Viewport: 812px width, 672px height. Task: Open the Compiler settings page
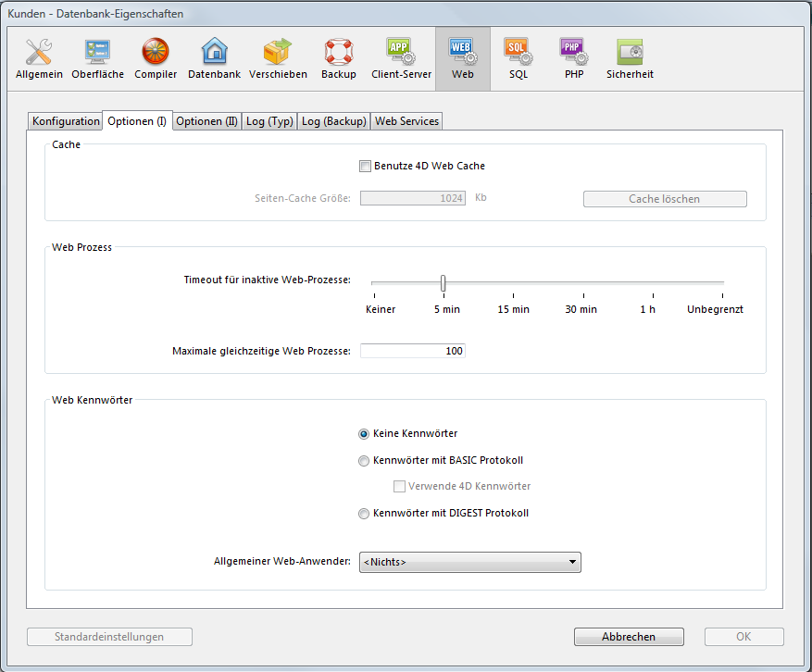click(x=156, y=58)
